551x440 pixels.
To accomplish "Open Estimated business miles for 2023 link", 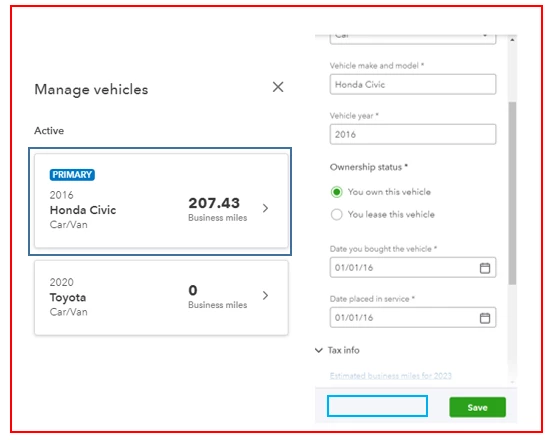I will point(390,376).
